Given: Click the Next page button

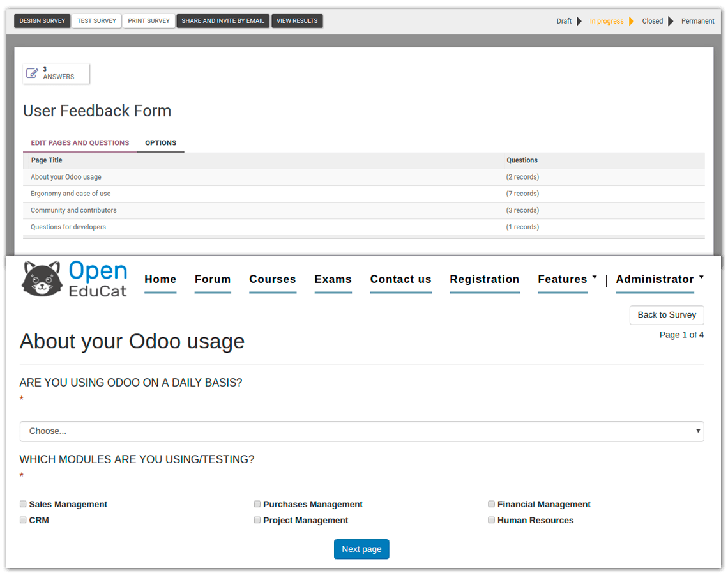Looking at the screenshot, I should tap(361, 549).
